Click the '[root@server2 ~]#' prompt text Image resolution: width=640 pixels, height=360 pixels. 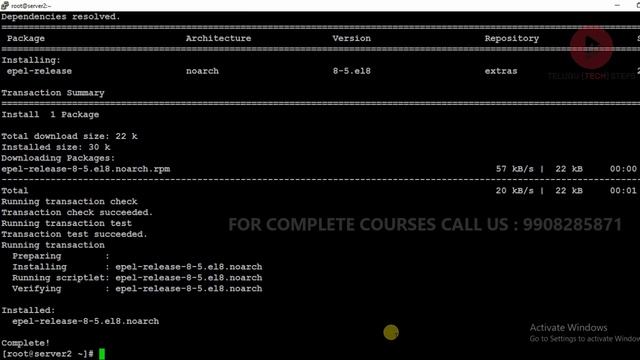(47, 354)
